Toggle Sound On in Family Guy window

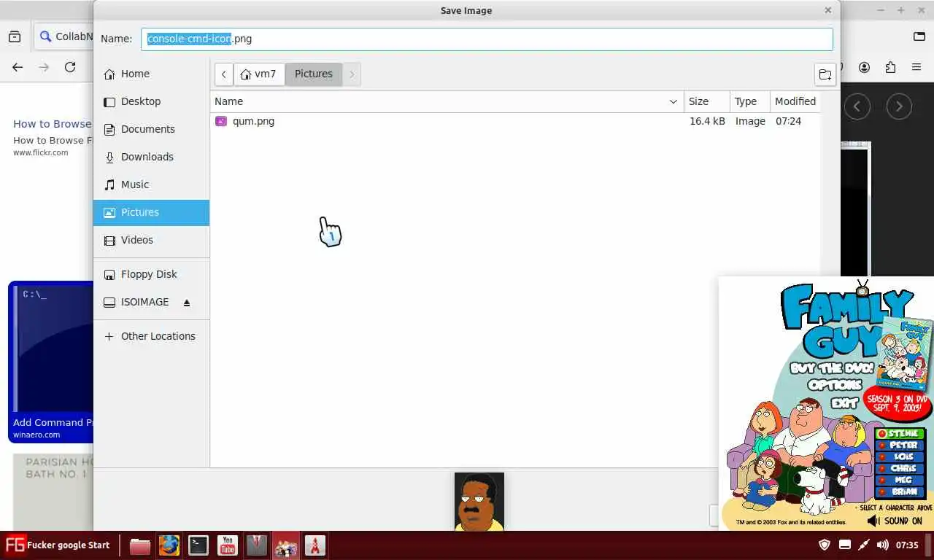pos(895,521)
